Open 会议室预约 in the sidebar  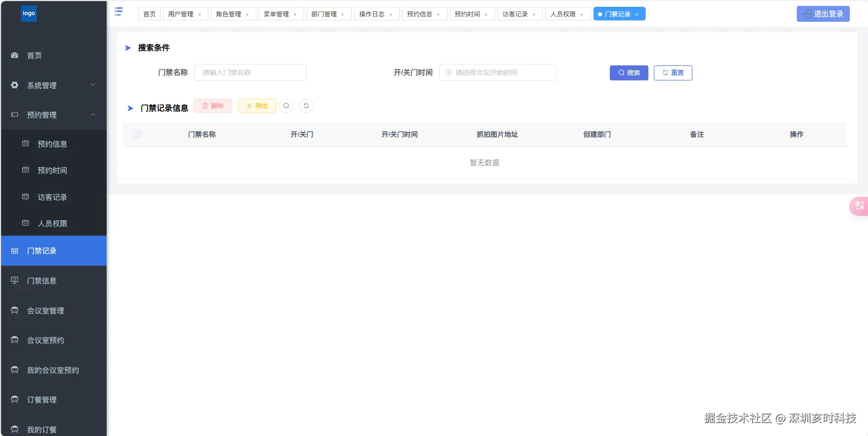(x=54, y=340)
